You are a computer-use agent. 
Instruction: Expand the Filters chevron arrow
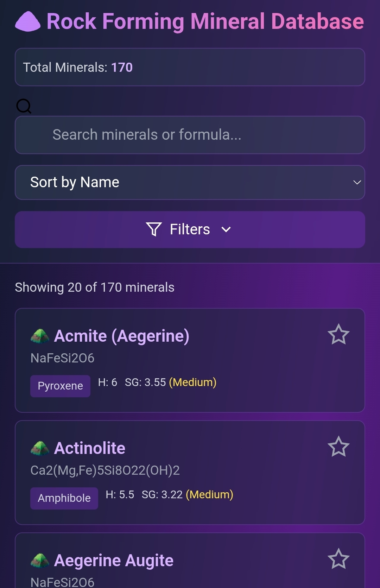coord(226,229)
